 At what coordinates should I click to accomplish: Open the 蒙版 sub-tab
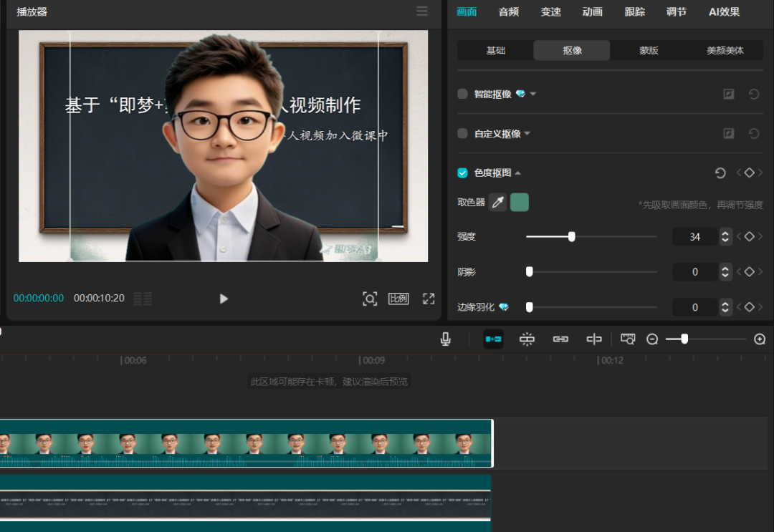click(649, 50)
